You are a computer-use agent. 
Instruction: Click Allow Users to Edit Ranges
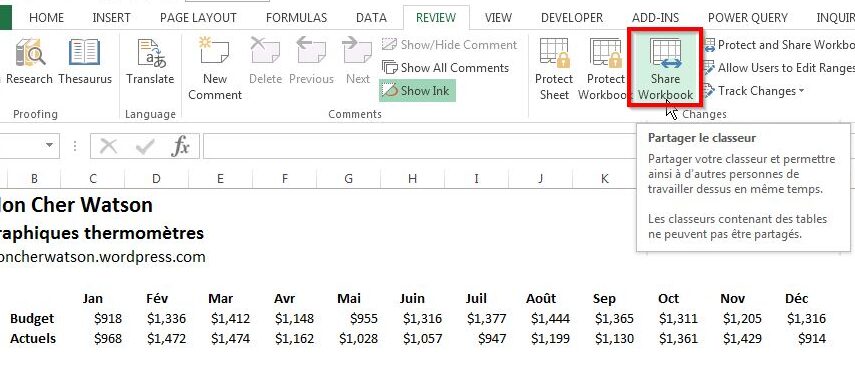pos(779,68)
